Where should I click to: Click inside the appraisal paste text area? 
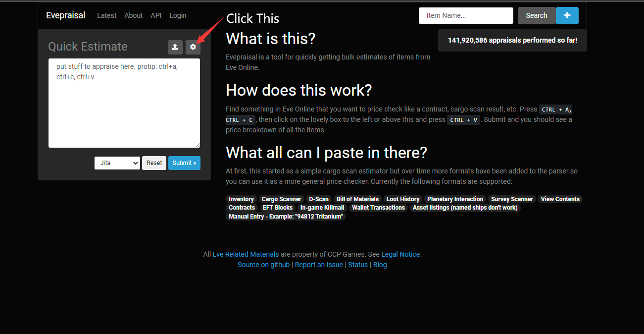tap(124, 103)
